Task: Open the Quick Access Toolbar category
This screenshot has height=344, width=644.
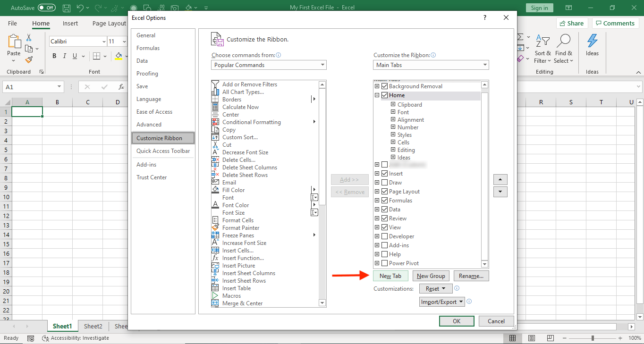Action: point(163,151)
